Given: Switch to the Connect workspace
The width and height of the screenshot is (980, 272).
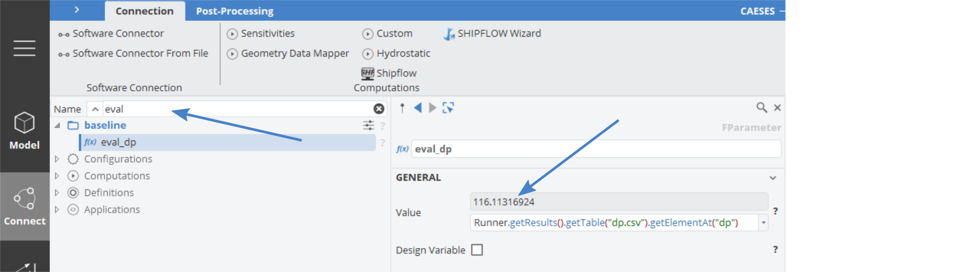Looking at the screenshot, I should click(24, 207).
